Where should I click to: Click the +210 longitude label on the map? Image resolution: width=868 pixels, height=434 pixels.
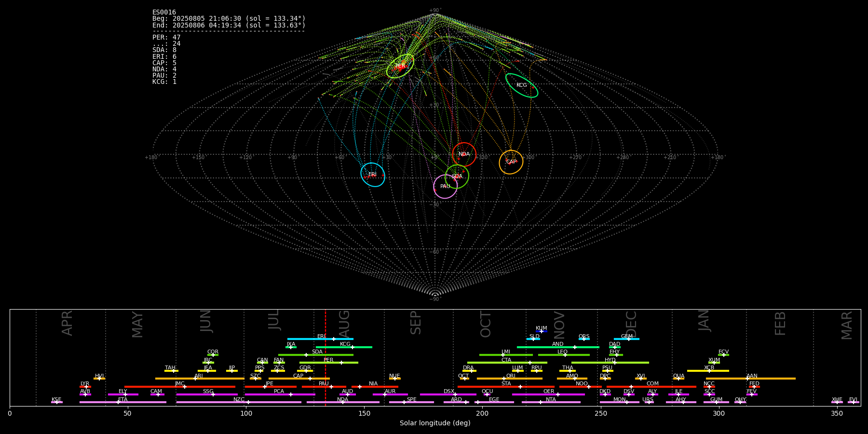670,158
